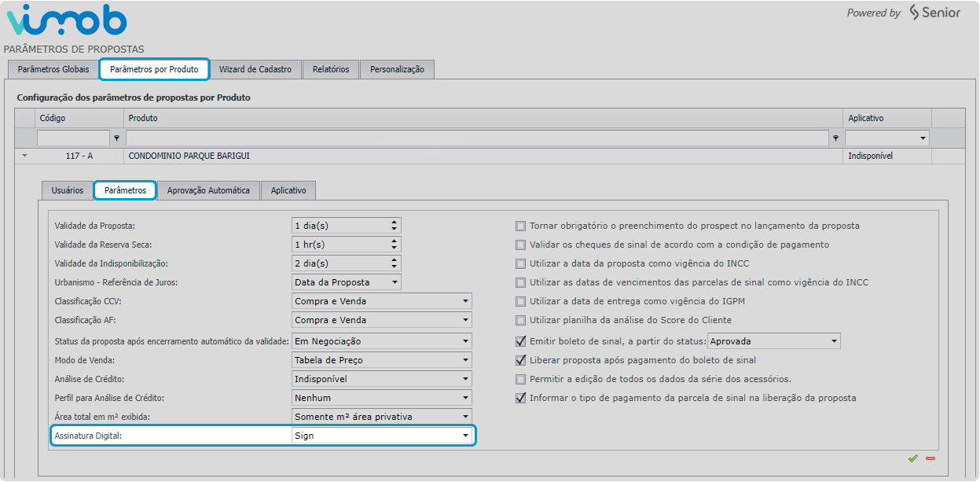Screen dimensions: 980x482
Task: Open the boleto status dropdown showing Aprovada
Action: tap(833, 341)
